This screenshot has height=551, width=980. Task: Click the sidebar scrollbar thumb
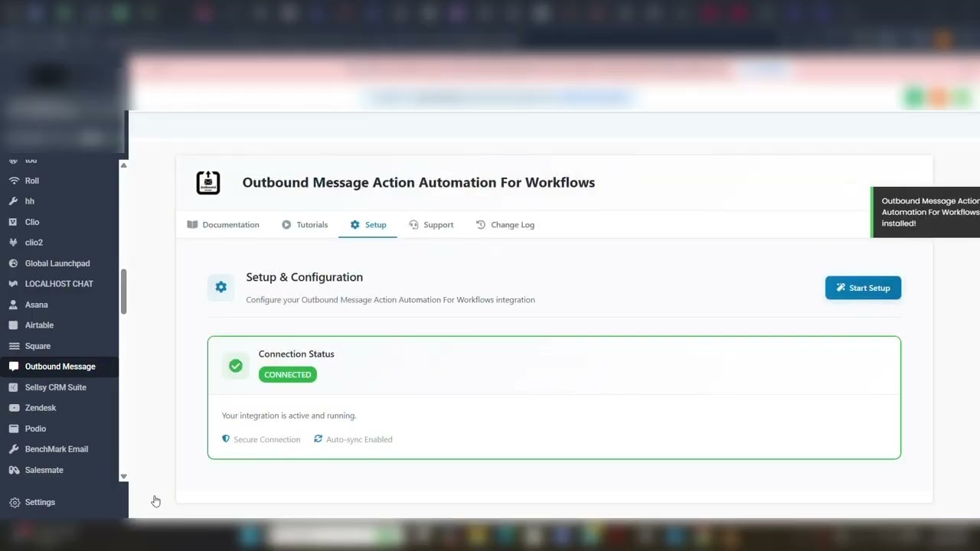(123, 292)
